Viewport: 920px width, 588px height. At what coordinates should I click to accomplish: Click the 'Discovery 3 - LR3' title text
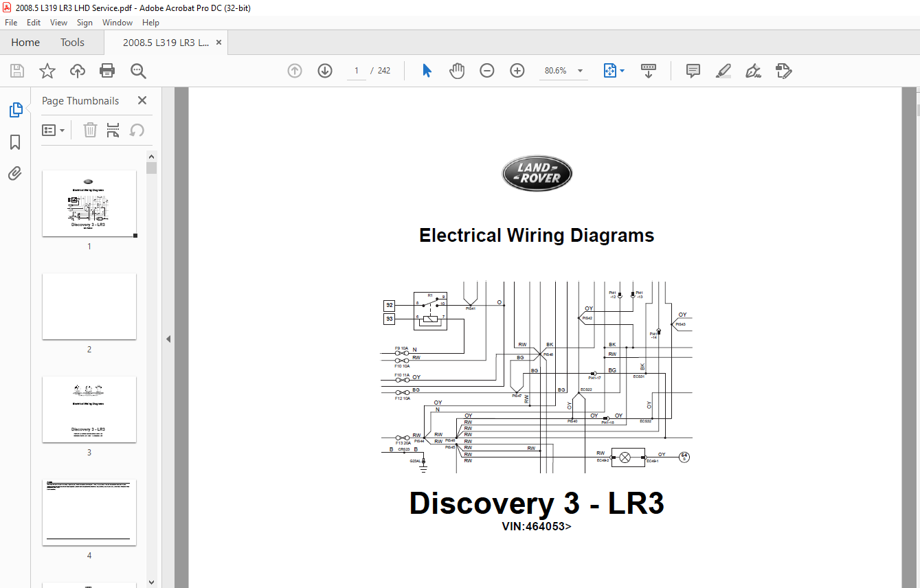[537, 503]
